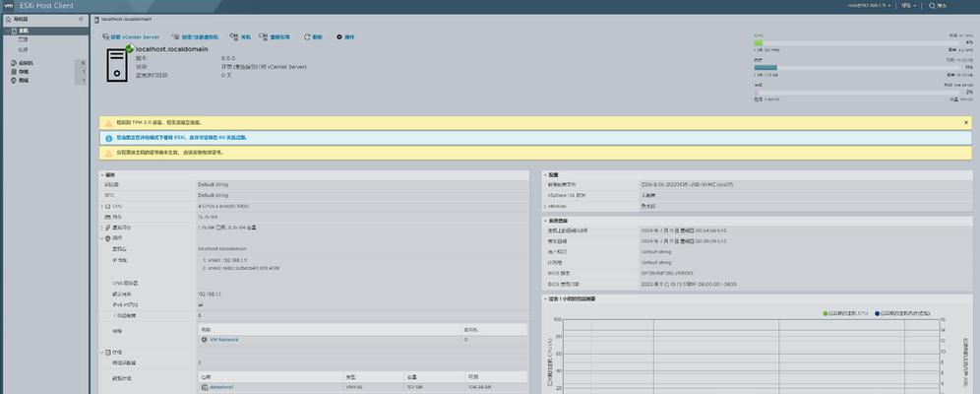The height and width of the screenshot is (394, 980).
Task: Toggle the host CPU legend item
Action: click(845, 312)
